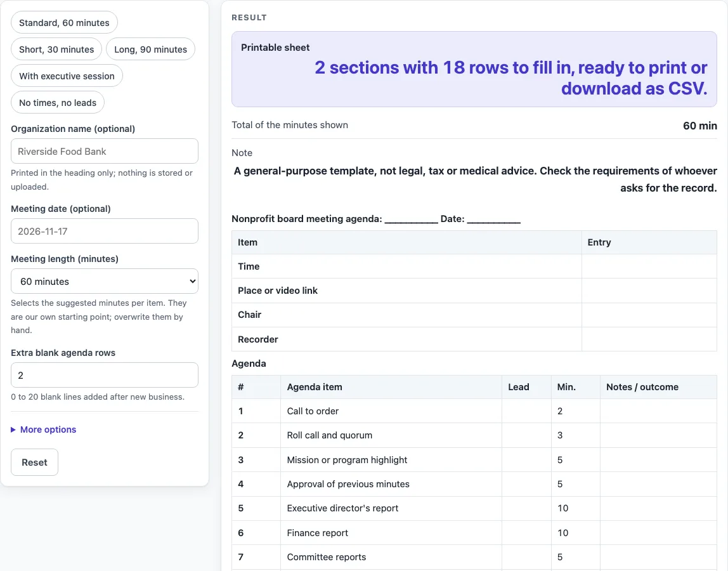The width and height of the screenshot is (728, 571).
Task: Click the '60 min' total value
Action: click(699, 126)
